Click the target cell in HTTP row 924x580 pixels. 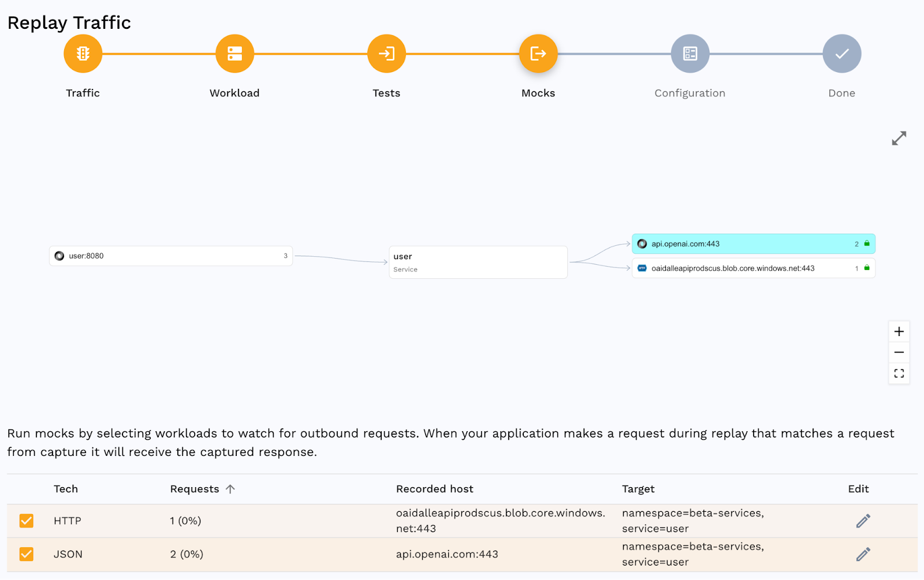(693, 521)
